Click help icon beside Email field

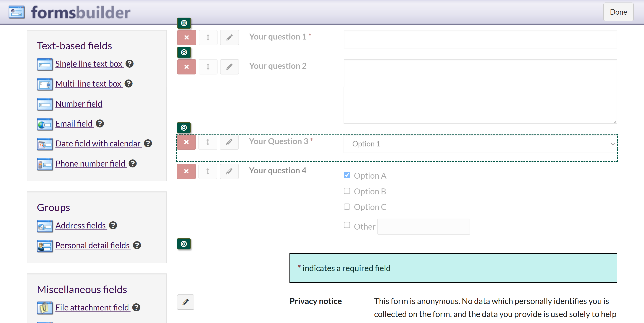tap(100, 124)
